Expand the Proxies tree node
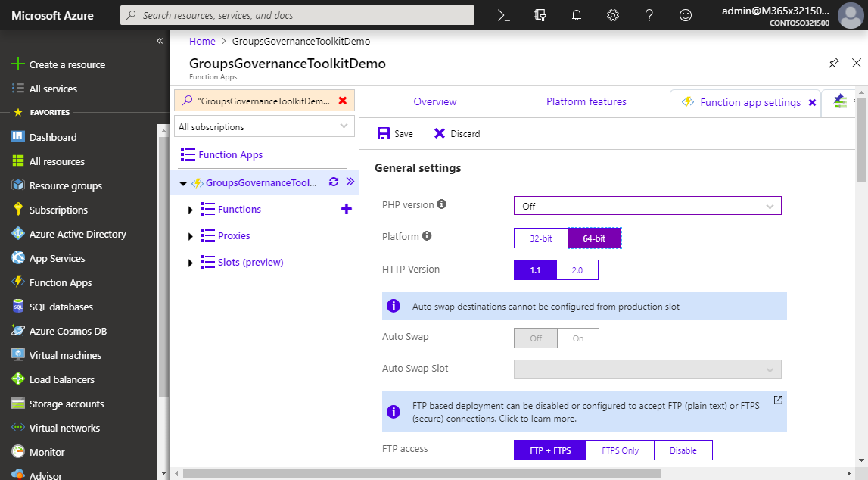The image size is (868, 480). (x=190, y=236)
